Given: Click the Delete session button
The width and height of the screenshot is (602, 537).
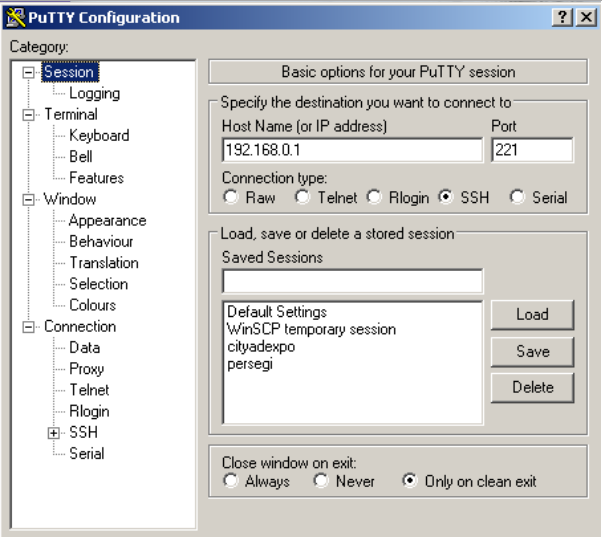Looking at the screenshot, I should (x=532, y=387).
